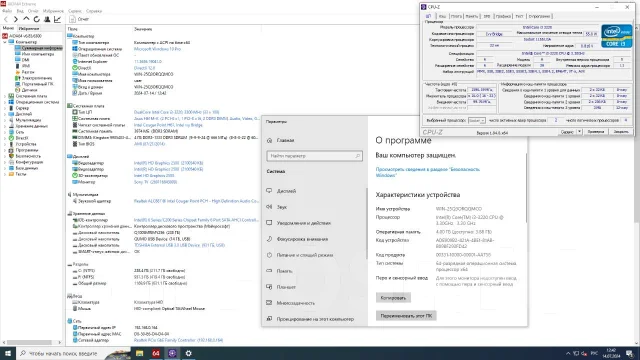This screenshot has height=360, width=640.
Task: Select Электропитание tree item
Action: tap(37, 78)
